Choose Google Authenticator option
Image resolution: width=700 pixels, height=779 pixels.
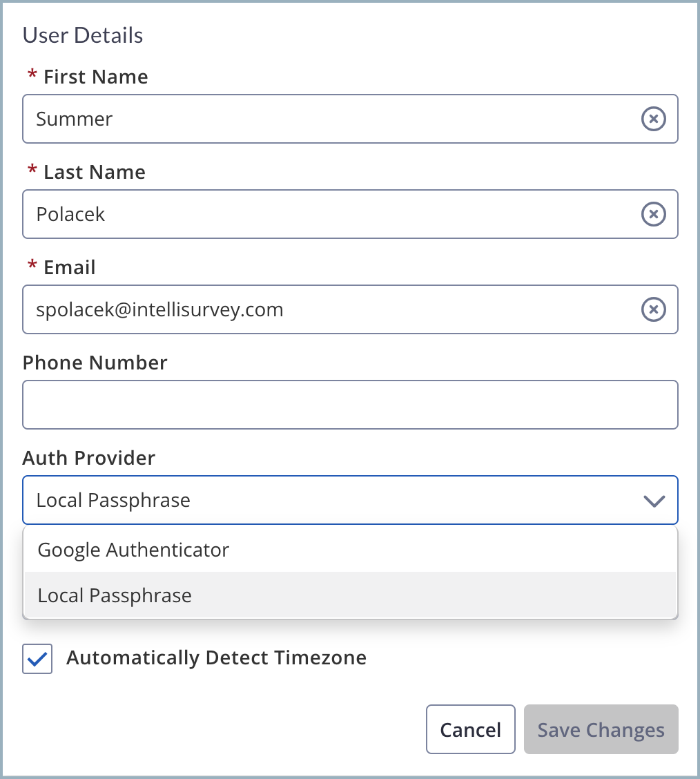click(x=351, y=550)
